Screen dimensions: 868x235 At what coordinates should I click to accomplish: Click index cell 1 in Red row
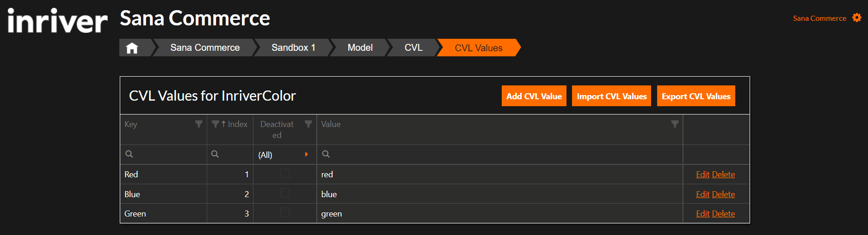click(230, 175)
